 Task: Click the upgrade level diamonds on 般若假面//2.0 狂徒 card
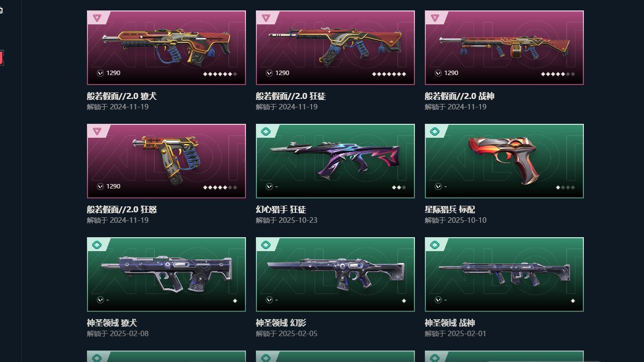tap(389, 74)
